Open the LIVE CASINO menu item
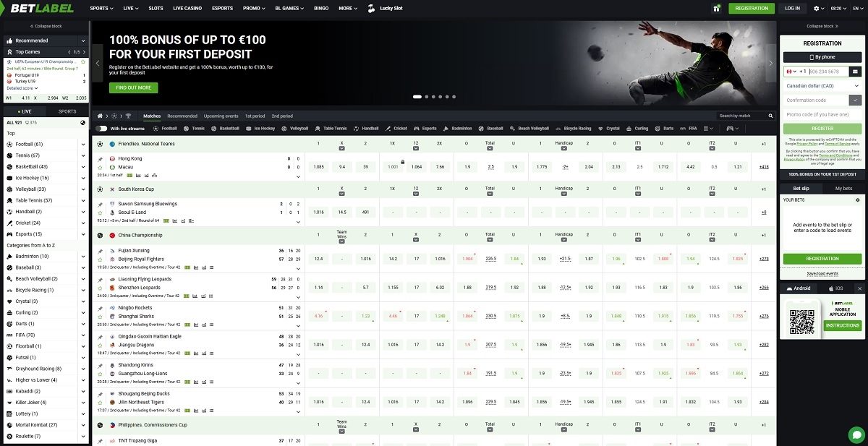868x446 pixels. (x=189, y=8)
